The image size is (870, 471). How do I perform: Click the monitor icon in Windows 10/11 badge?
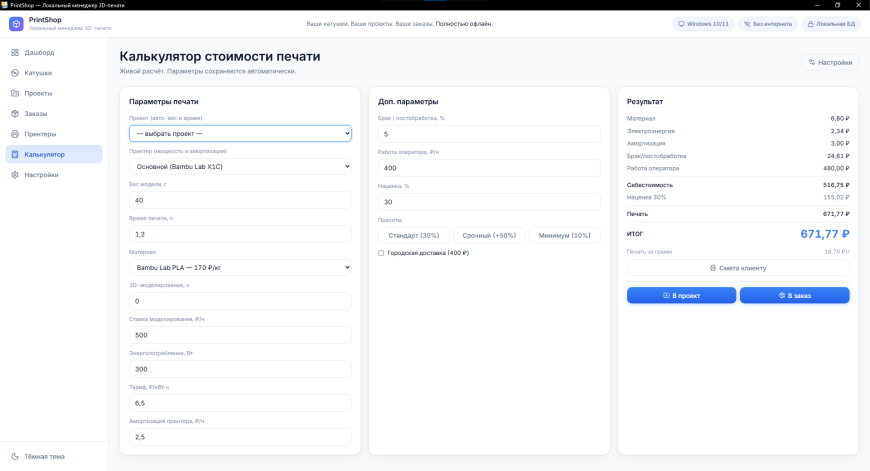pos(681,24)
